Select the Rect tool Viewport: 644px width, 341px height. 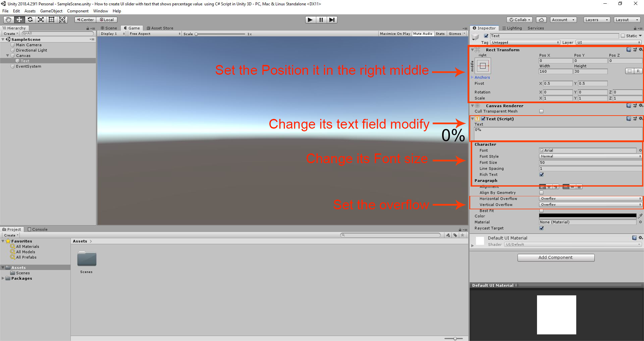point(51,19)
